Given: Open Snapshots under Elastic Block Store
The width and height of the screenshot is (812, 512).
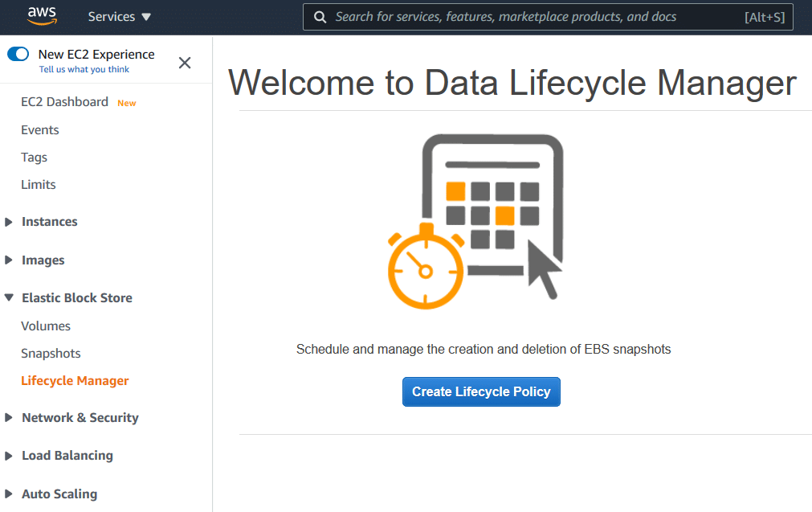Looking at the screenshot, I should 51,354.
